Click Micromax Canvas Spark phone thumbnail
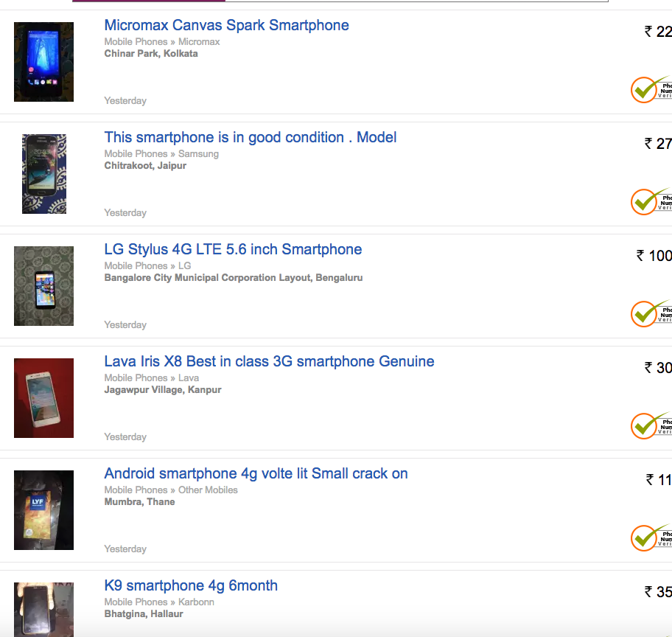672x637 pixels. click(43, 62)
